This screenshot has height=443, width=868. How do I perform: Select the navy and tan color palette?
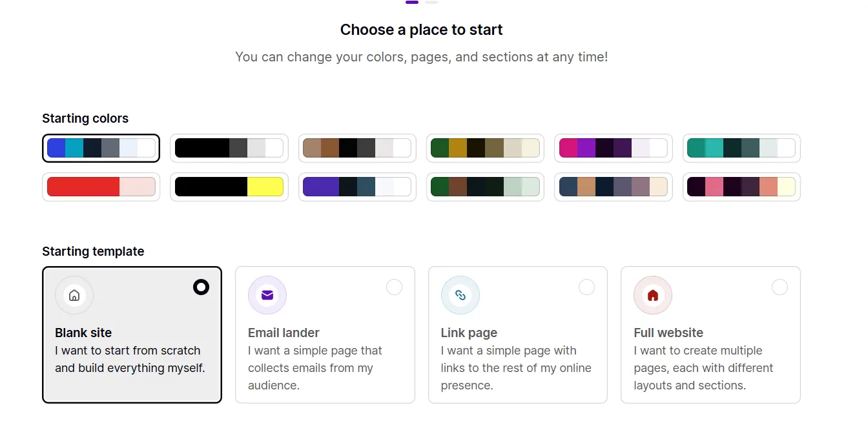pos(614,187)
